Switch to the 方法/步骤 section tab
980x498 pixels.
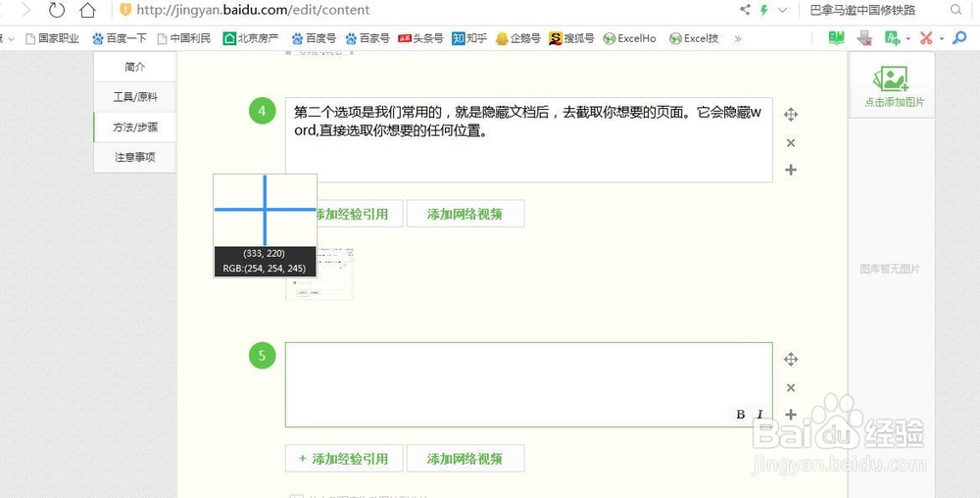[x=135, y=126]
